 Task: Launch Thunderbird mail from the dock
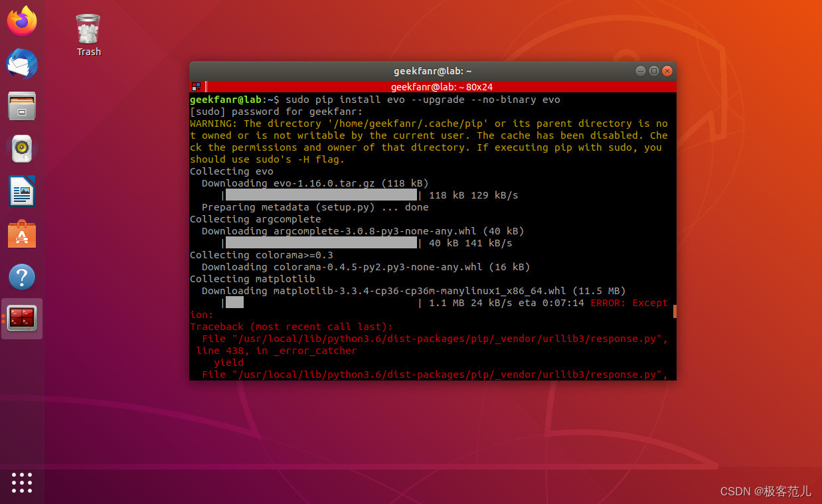22,64
